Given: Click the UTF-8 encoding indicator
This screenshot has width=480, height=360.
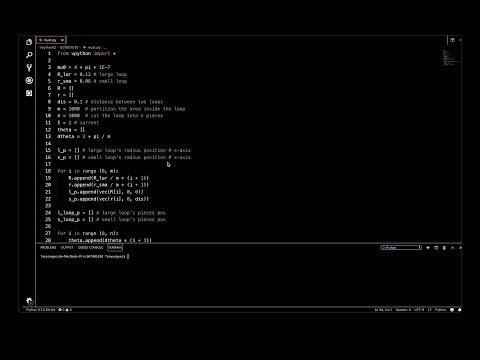Looking at the screenshot, I should tap(419, 310).
